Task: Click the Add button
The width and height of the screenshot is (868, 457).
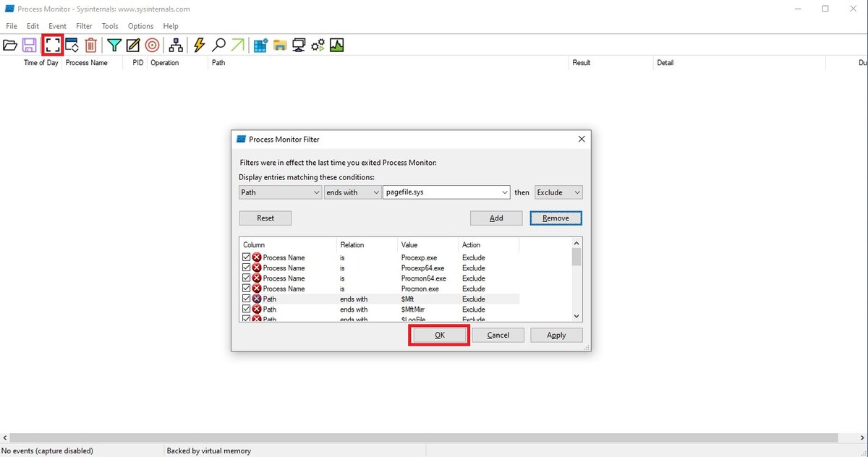Action: pos(496,218)
